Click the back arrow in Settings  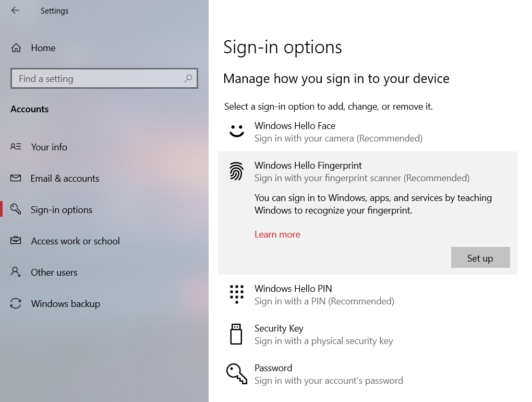[15, 10]
